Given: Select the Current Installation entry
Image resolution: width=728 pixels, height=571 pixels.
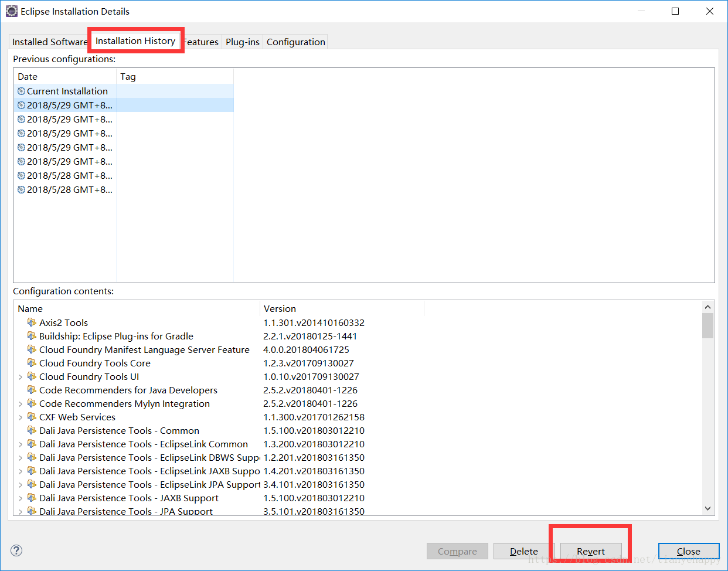Looking at the screenshot, I should coord(124,91).
